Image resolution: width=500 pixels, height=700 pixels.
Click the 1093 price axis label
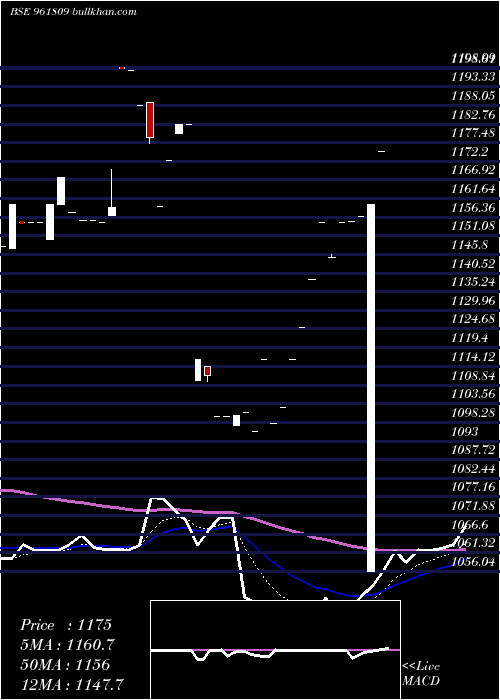(x=465, y=432)
